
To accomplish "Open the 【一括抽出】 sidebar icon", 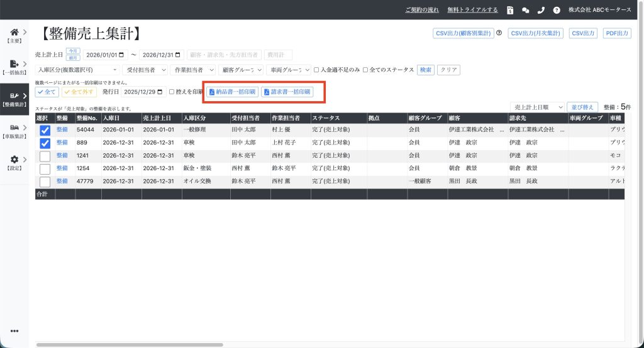I will 14,65.
